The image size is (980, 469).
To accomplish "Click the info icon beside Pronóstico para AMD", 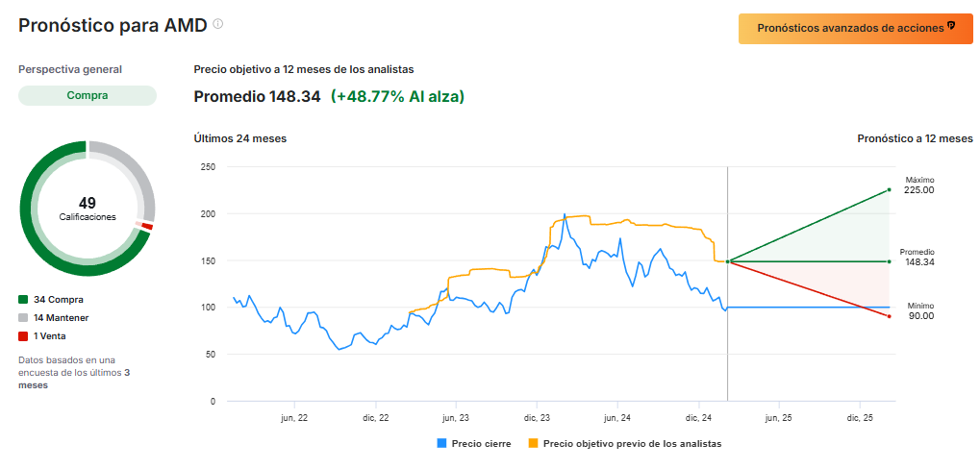I will (x=217, y=24).
